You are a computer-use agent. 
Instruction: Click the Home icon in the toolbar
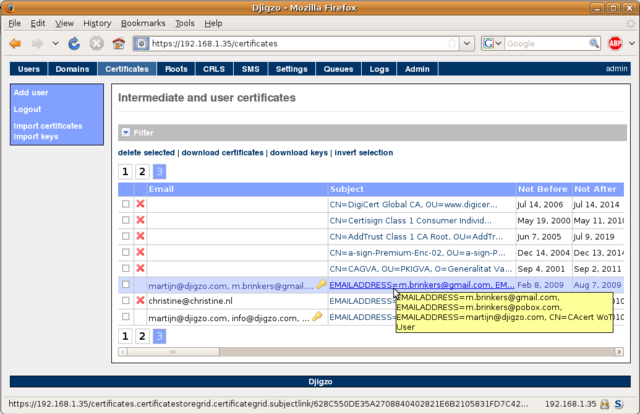point(119,44)
